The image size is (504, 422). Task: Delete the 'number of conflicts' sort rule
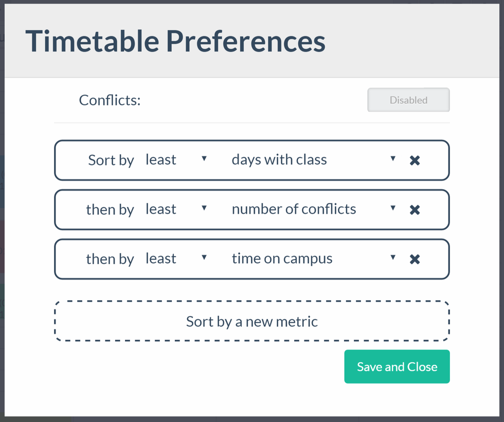(415, 210)
